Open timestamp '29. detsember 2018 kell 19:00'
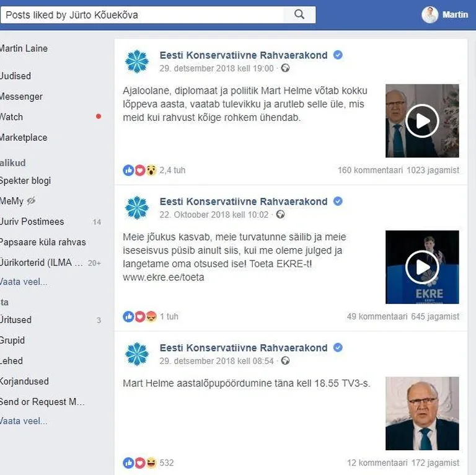 click(216, 68)
